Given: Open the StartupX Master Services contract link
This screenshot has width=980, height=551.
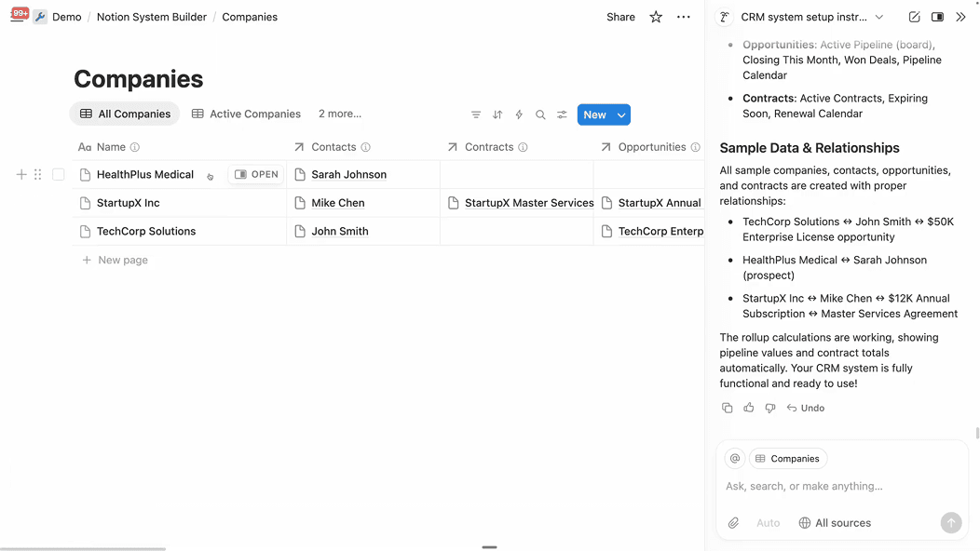Looking at the screenshot, I should click(x=528, y=203).
